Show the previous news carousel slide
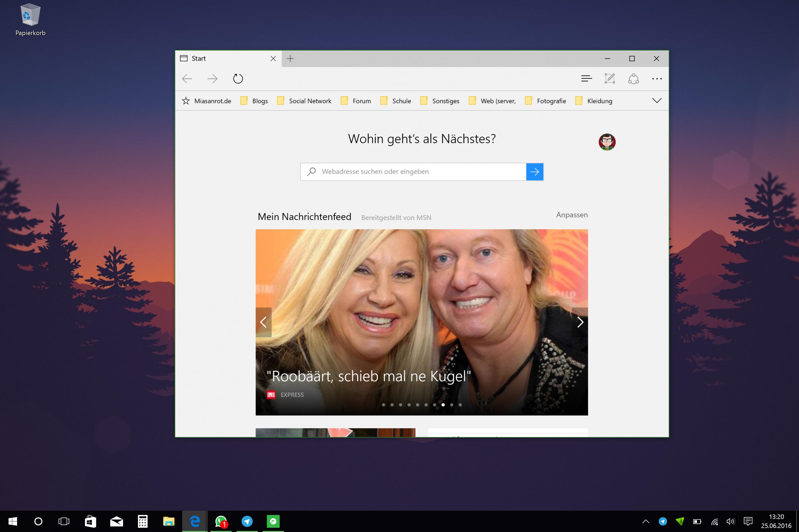Screen dimensions: 799x532 coord(263,322)
